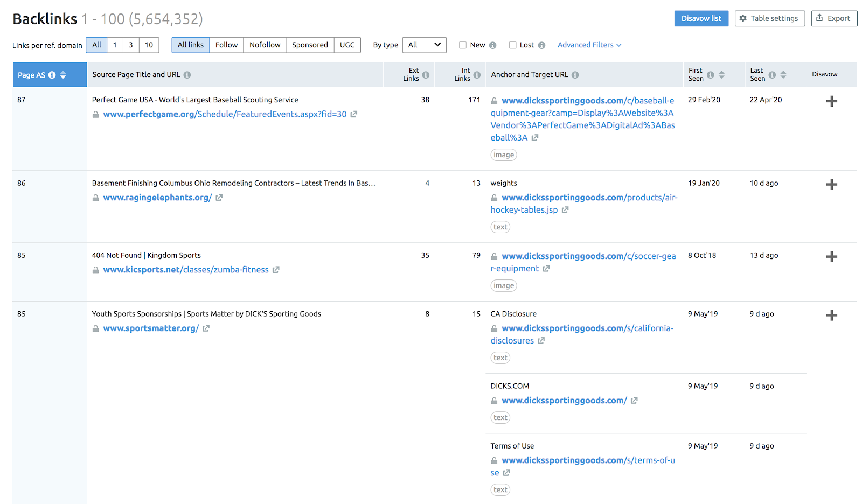This screenshot has width=862, height=504.
Task: Click the Export button
Action: pos(833,18)
